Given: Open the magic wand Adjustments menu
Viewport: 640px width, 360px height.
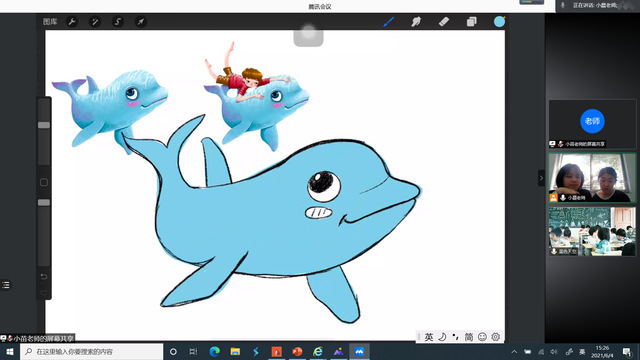Looking at the screenshot, I should pyautogui.click(x=95, y=22).
